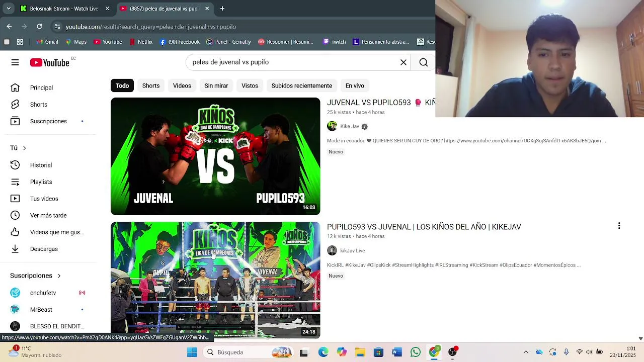
Task: Open the Netflix bookmark
Action: coord(140,42)
